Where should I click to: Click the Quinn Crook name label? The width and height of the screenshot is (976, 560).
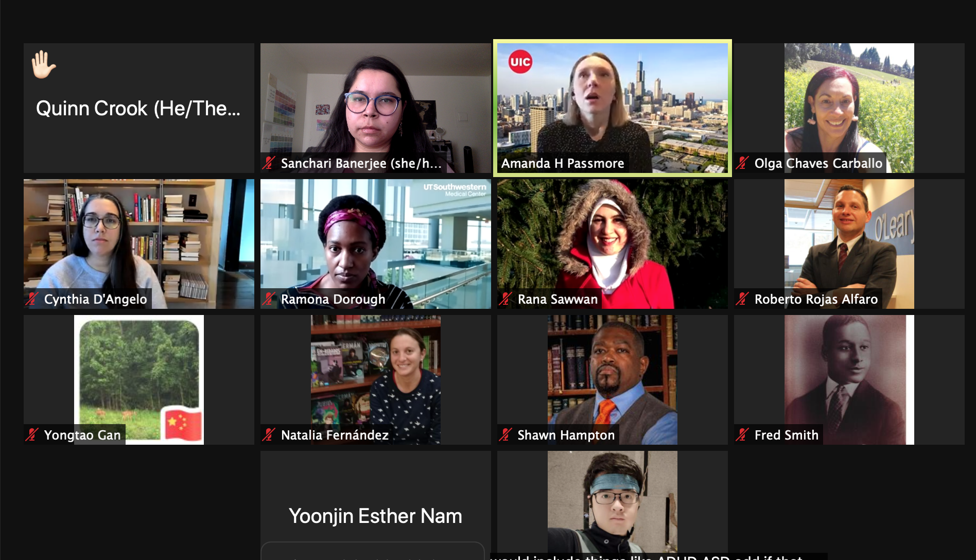click(x=138, y=109)
